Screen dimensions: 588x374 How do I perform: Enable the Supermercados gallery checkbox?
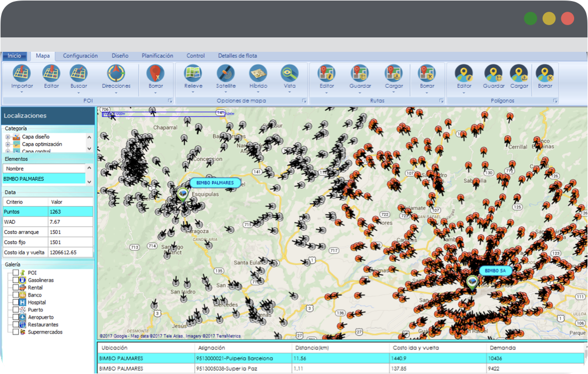[x=15, y=332]
